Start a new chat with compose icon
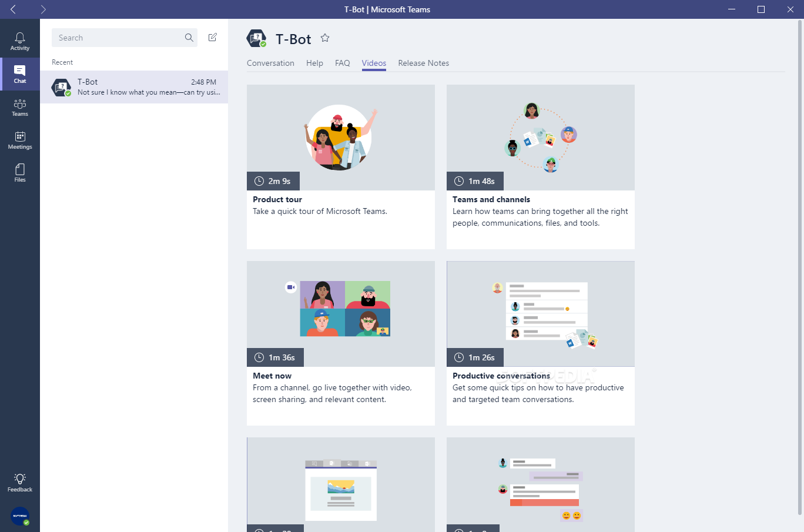The image size is (804, 532). [x=213, y=38]
